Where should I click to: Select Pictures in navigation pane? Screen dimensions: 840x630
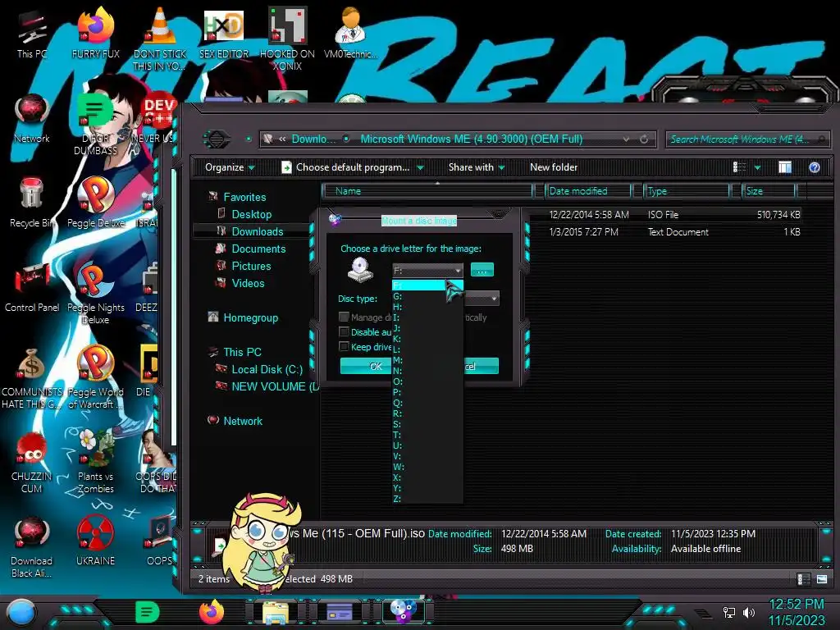251,266
